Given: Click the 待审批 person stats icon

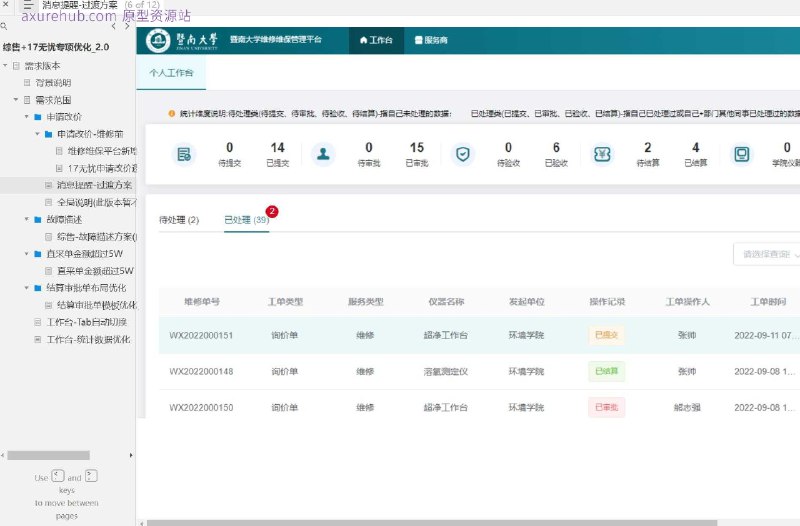Looking at the screenshot, I should (x=323, y=154).
